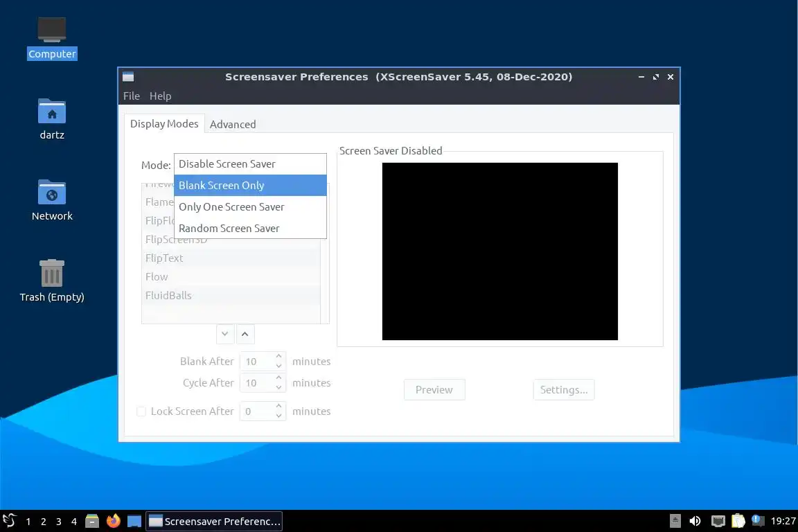798x532 pixels.
Task: Click the black screensaver preview area
Action: coord(499,251)
